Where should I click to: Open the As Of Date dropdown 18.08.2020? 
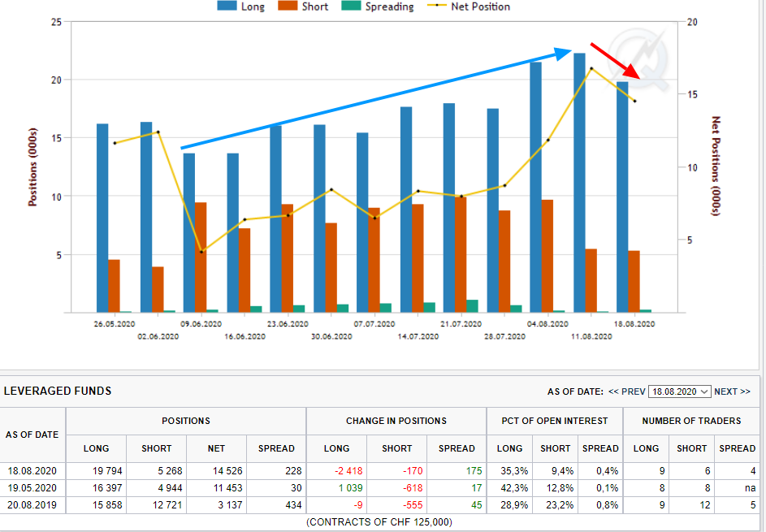coord(680,391)
